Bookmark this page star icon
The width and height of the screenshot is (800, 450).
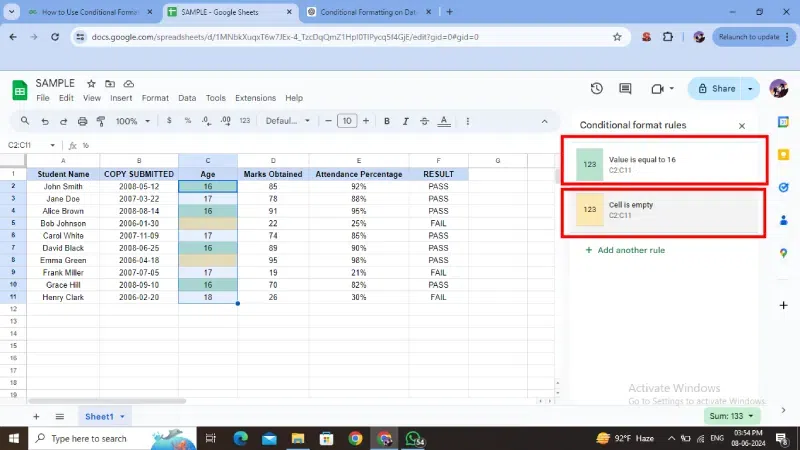(617, 37)
